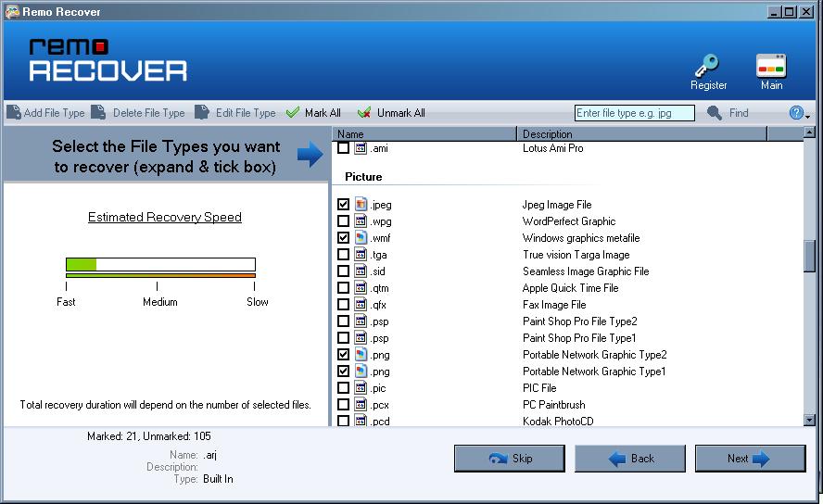The width and height of the screenshot is (823, 504).
Task: Select the .qtm file type icon
Action: pyautogui.click(x=361, y=287)
